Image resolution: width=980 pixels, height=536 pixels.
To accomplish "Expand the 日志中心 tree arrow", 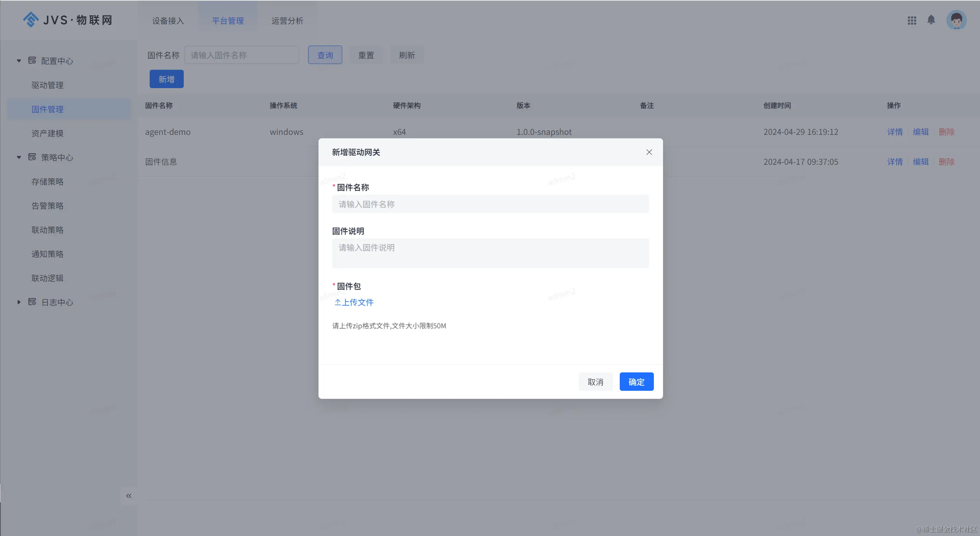I will point(19,302).
